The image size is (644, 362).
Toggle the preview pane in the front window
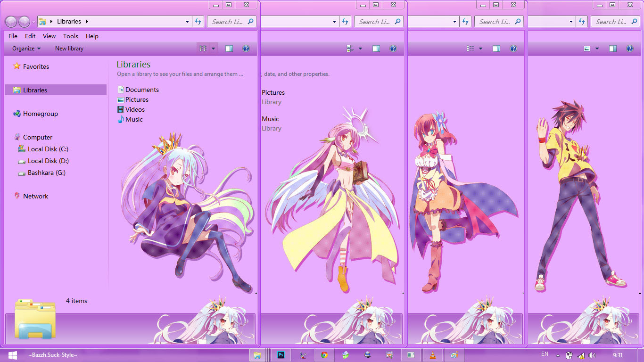point(229,49)
